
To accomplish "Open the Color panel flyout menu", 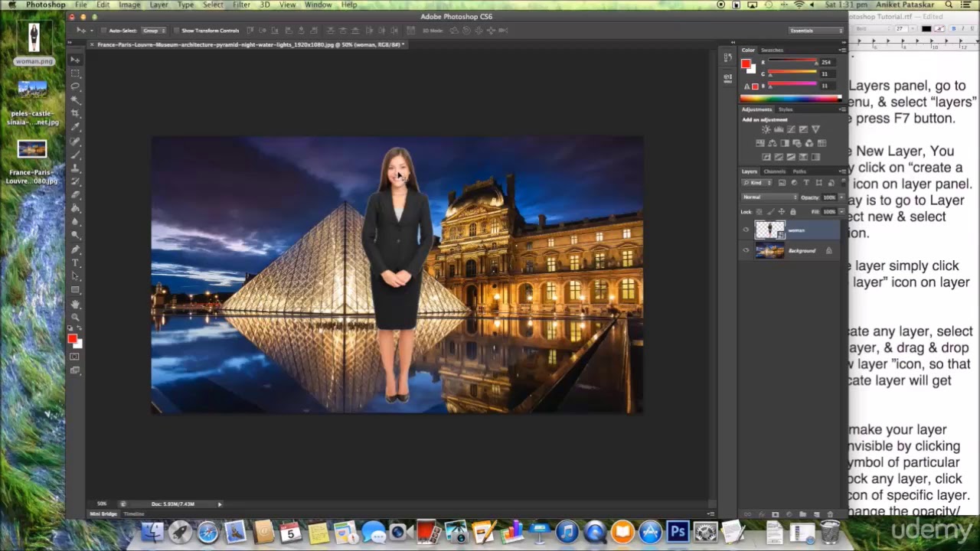I will click(x=841, y=51).
